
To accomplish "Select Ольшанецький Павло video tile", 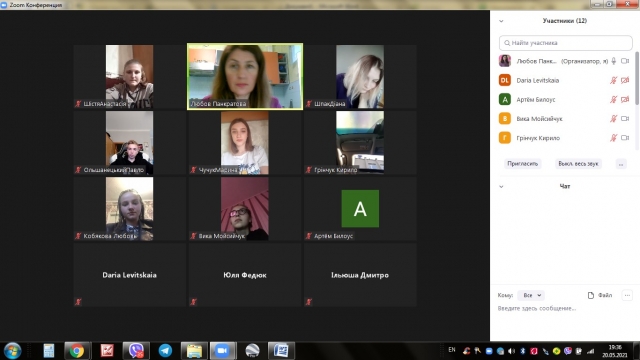I will [129, 142].
